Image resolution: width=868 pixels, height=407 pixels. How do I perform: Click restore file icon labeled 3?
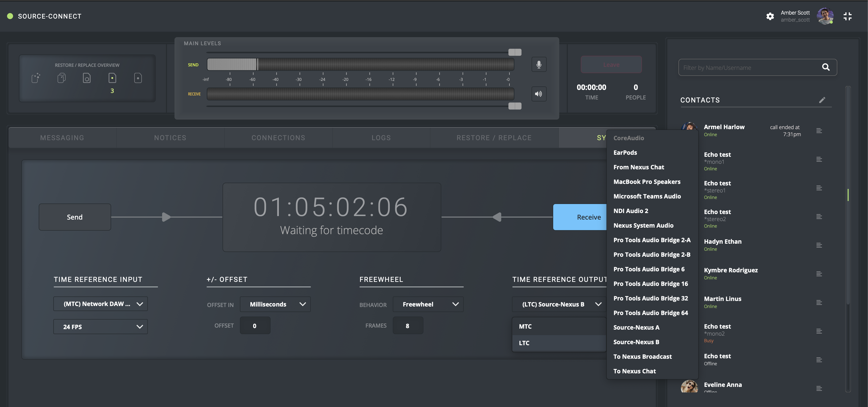pyautogui.click(x=112, y=78)
